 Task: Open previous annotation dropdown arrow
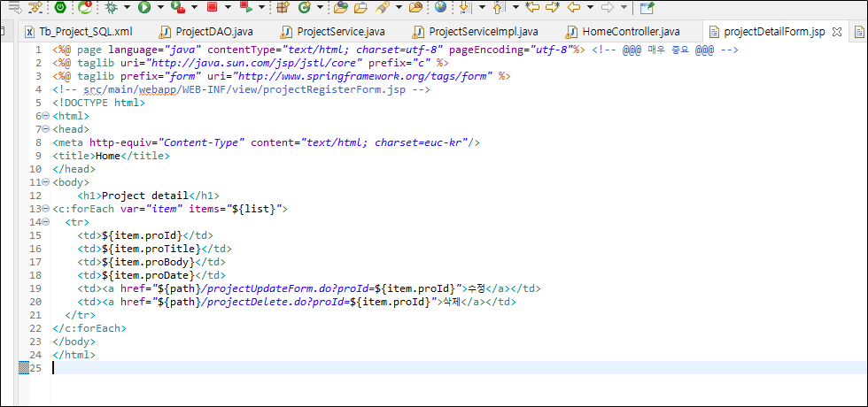(515, 7)
